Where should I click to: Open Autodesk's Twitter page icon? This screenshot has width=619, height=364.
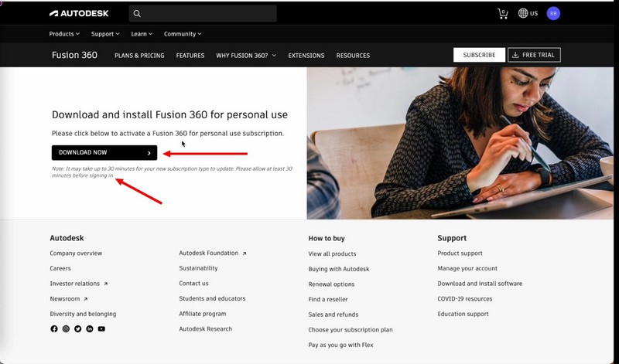[x=77, y=329]
